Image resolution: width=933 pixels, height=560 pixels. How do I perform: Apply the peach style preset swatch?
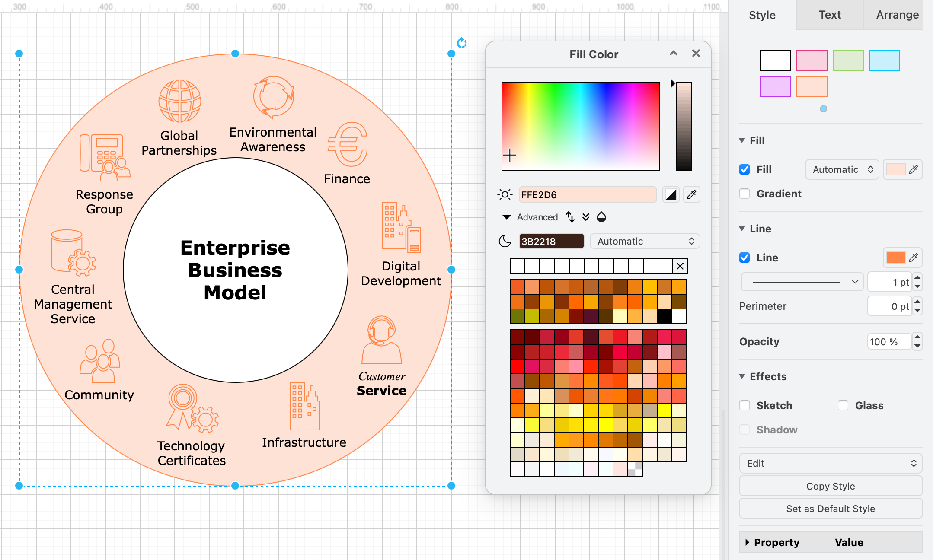(812, 86)
